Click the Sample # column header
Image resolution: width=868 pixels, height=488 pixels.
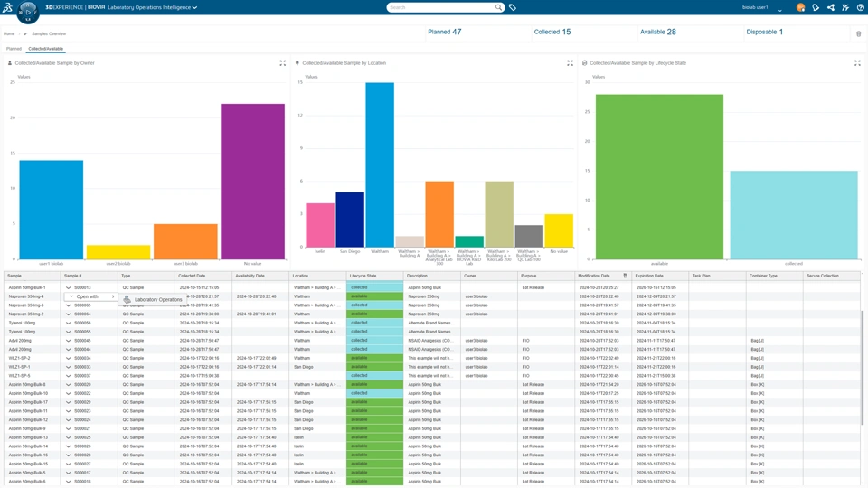click(x=72, y=276)
